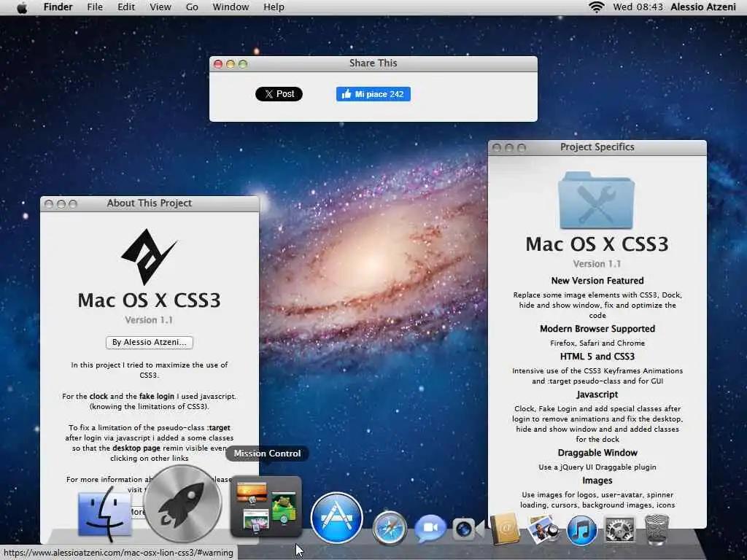
Task: Open the Finder menu
Action: tap(58, 7)
